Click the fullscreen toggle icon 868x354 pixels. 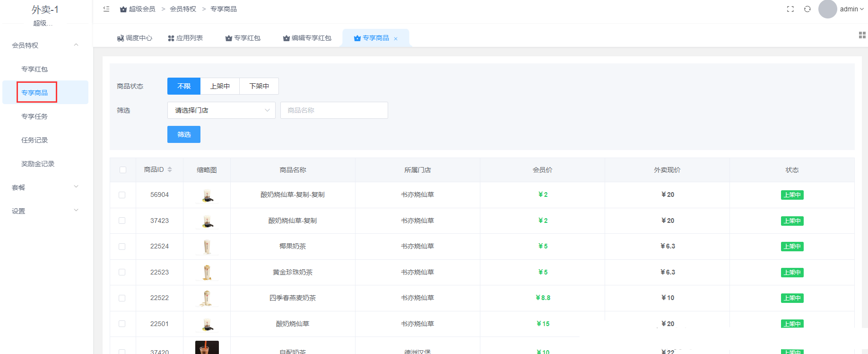pyautogui.click(x=790, y=9)
